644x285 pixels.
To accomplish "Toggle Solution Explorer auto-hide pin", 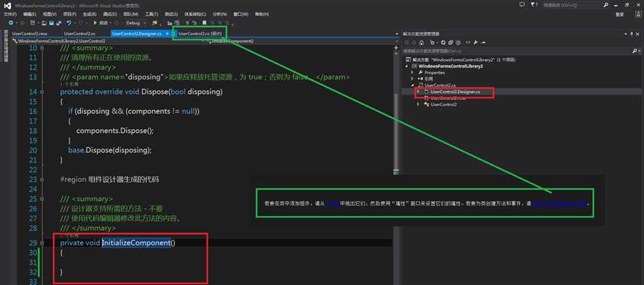I will (x=631, y=34).
